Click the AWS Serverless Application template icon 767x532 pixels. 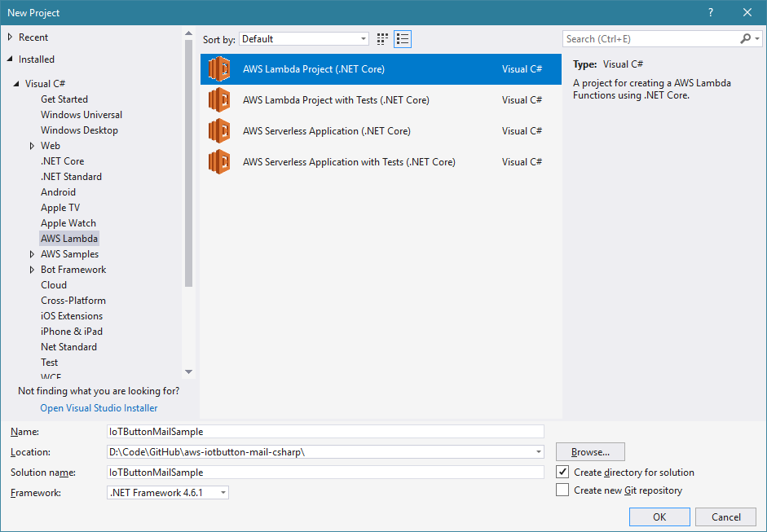218,131
